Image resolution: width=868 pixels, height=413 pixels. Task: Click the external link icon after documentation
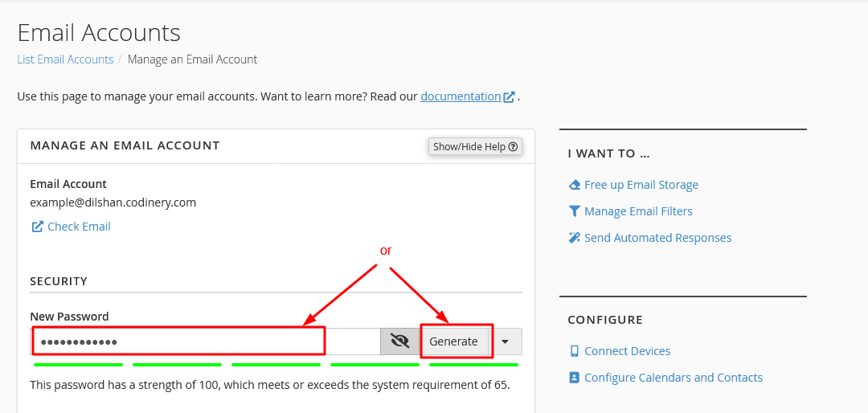click(509, 96)
